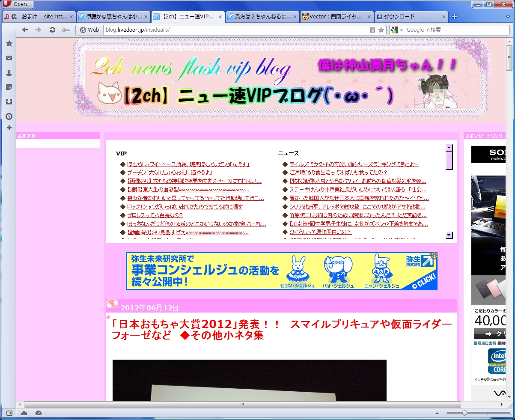
Task: Click the Google search field
Action: [457, 30]
